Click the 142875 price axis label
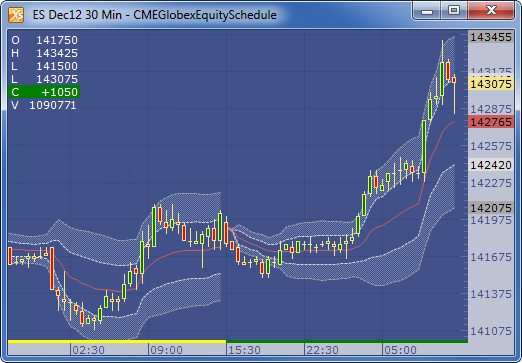The width and height of the screenshot is (522, 363). 491,109
